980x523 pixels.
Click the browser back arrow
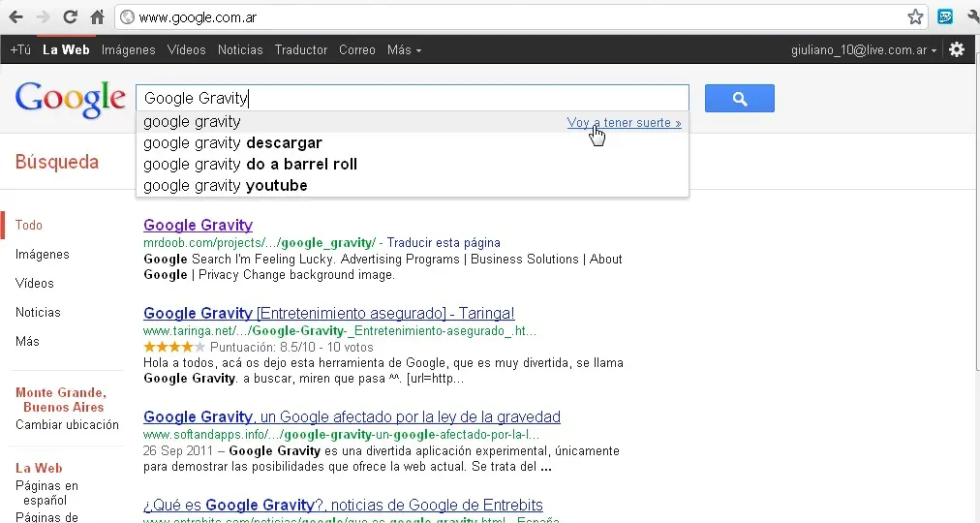(x=16, y=16)
